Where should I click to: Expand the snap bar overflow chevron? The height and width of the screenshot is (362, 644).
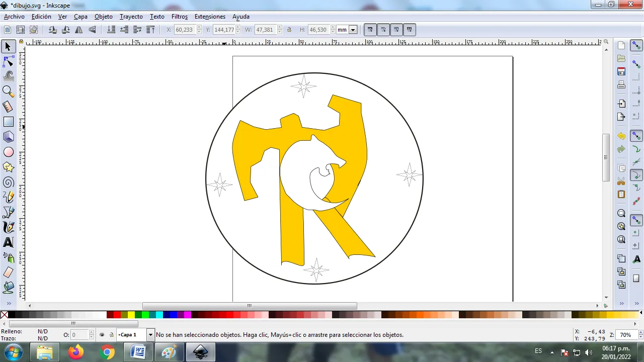point(636,304)
